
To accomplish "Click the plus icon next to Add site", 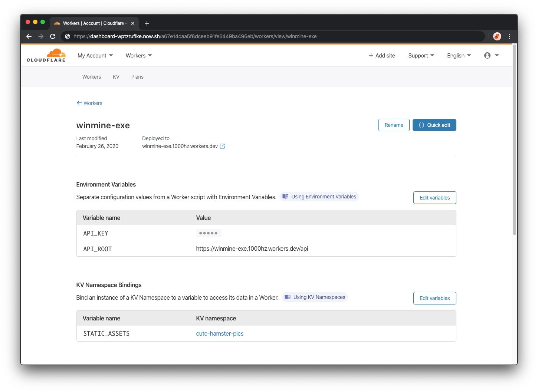I will (371, 55).
